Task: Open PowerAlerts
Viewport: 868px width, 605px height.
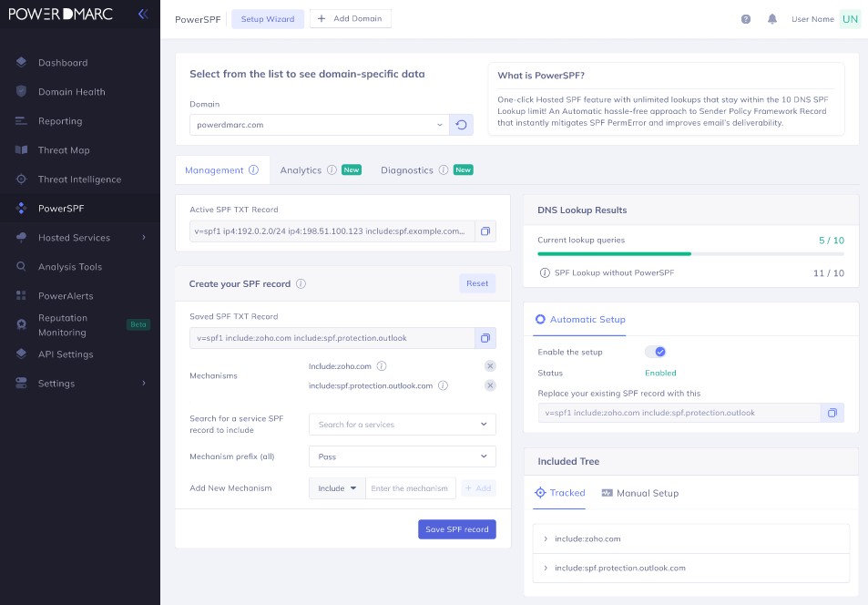Action: click(x=66, y=296)
